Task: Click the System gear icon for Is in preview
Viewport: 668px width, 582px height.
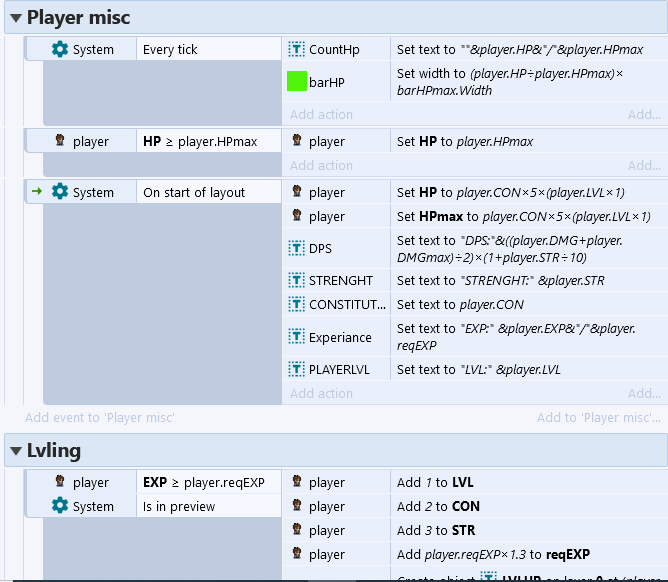Action: tap(60, 506)
